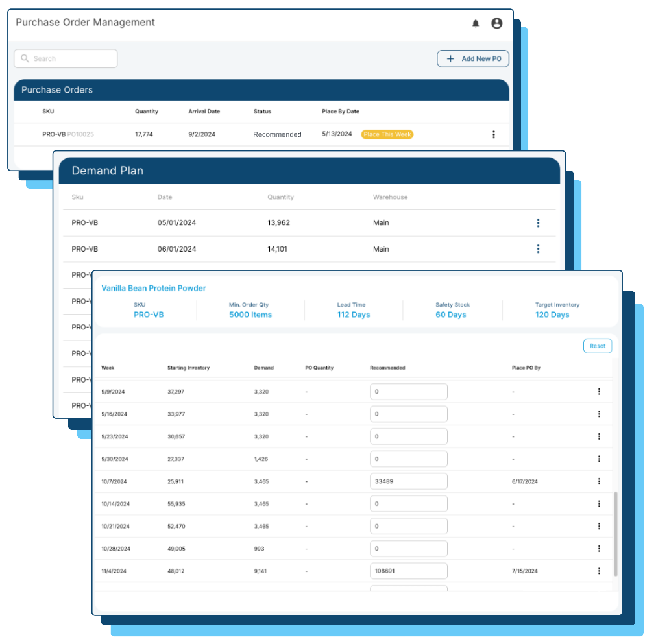Open the notification bell icon
This screenshot has height=644, width=656.
pos(476,23)
